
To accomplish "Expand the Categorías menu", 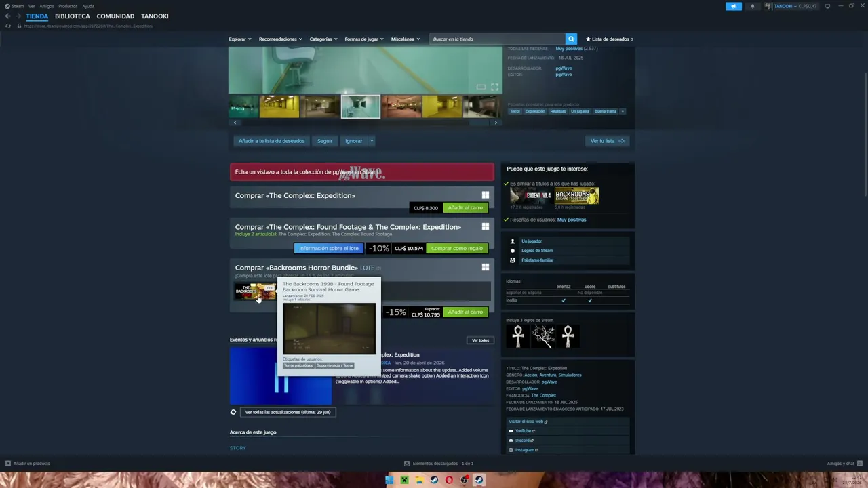I will tap(324, 39).
